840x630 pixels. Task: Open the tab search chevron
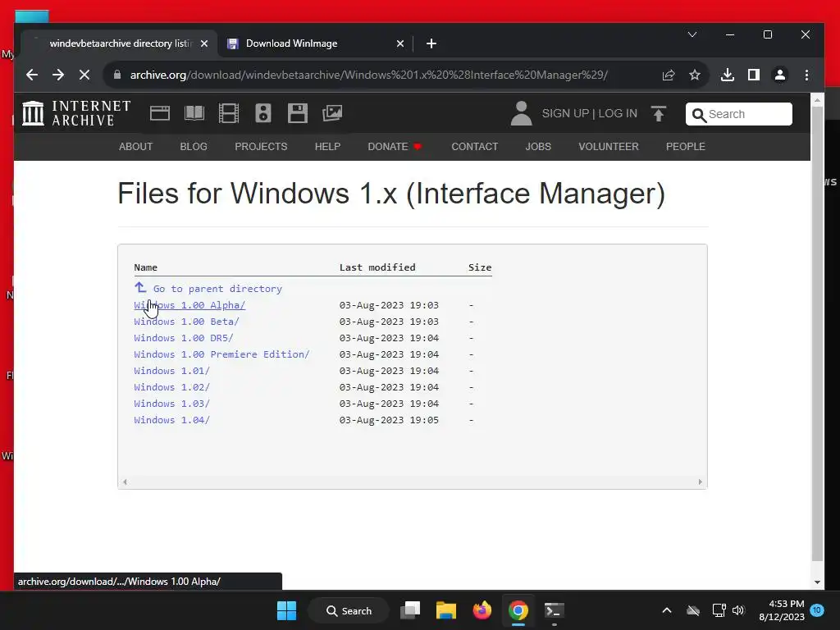[x=692, y=34]
